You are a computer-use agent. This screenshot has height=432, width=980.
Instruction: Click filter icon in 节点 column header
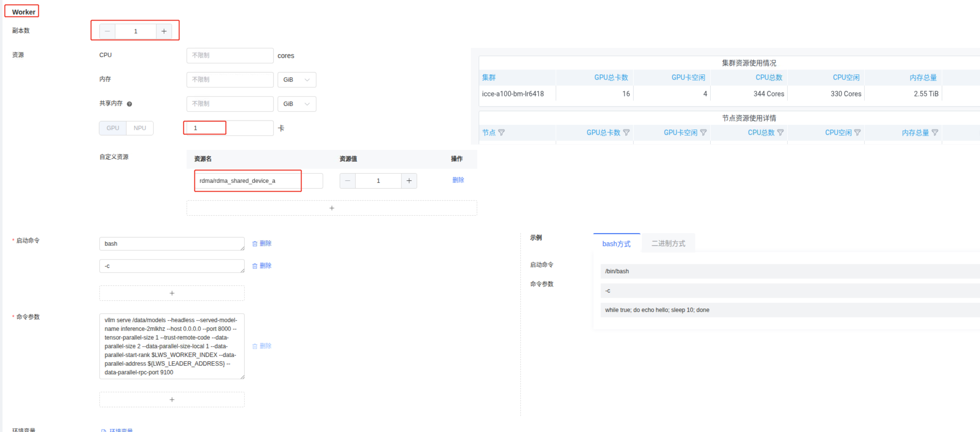[x=501, y=132]
